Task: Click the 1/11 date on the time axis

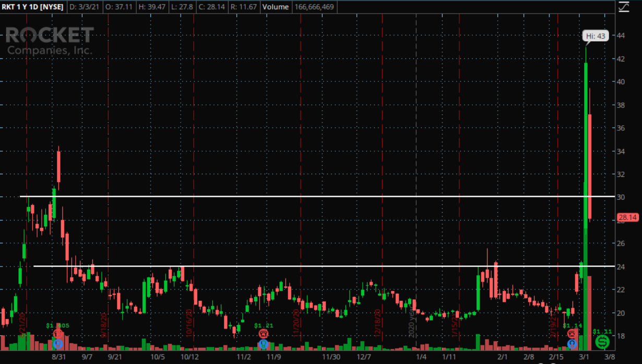Action: 449,357
